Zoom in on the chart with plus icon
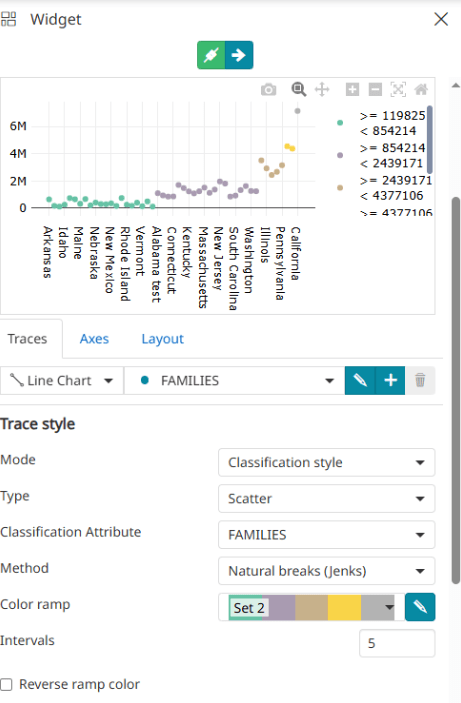 352,90
